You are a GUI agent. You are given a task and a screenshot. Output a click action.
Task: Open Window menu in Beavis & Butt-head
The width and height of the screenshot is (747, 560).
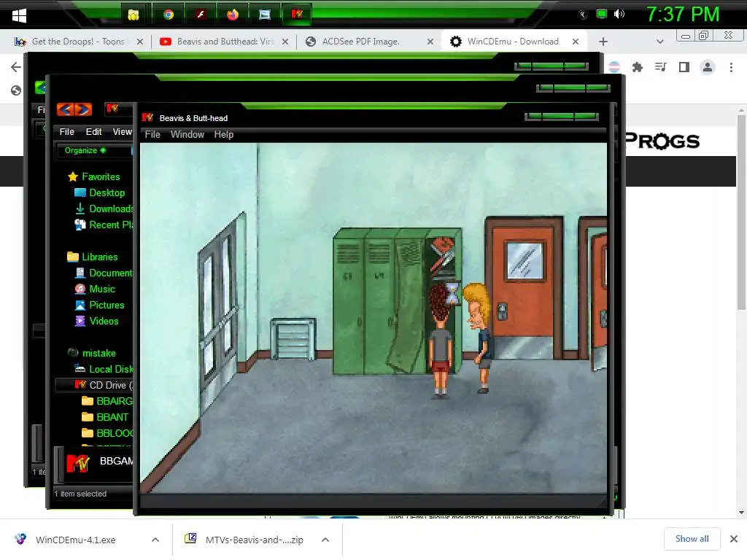click(x=187, y=134)
